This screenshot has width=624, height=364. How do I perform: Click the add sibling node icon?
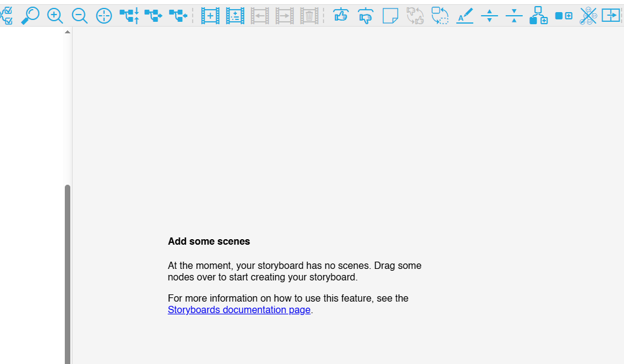click(x=563, y=16)
